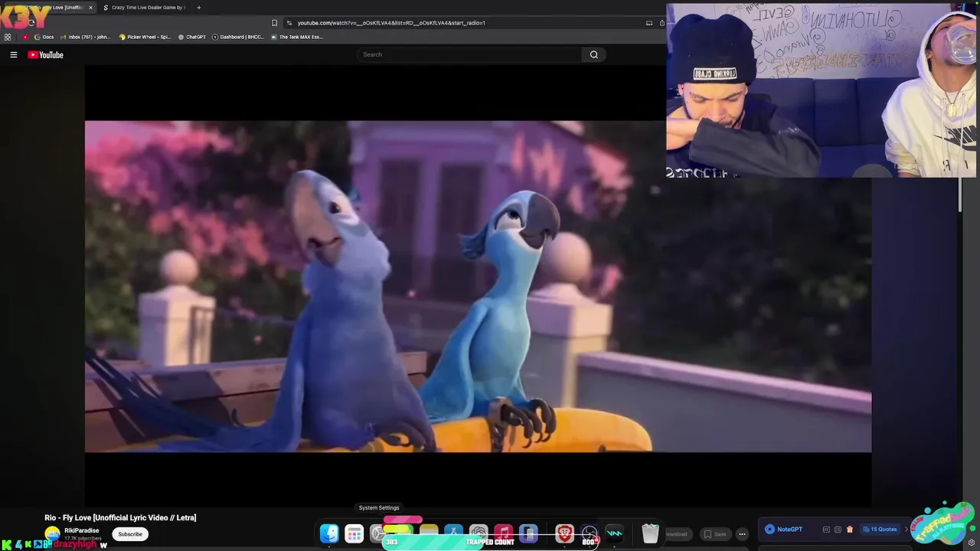
Task: Open the YouTube hamburger guide menu
Action: (13, 54)
